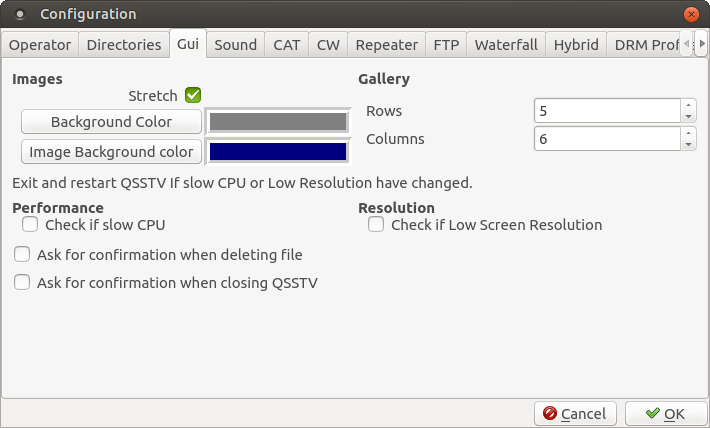
Task: Open the Sound tab
Action: [235, 45]
